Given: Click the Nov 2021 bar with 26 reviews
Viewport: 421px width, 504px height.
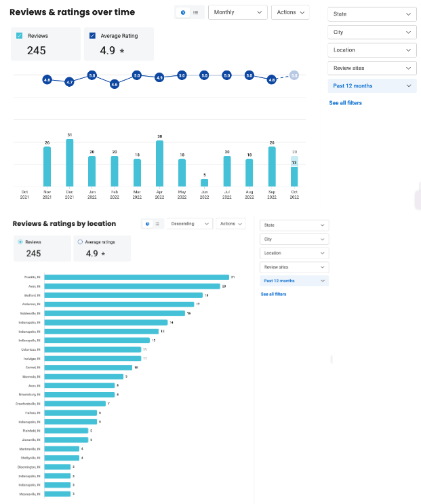Looking at the screenshot, I should pyautogui.click(x=47, y=166).
